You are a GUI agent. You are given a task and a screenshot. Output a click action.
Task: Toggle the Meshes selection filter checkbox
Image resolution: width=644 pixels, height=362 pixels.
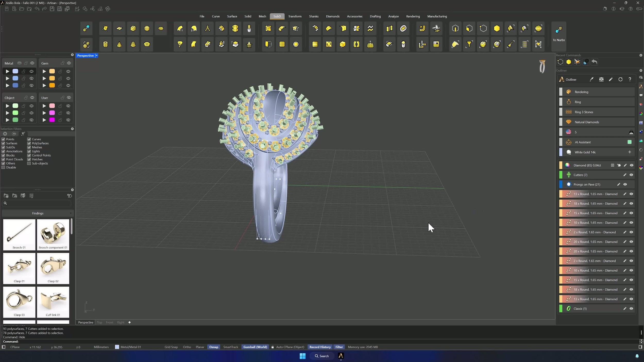(29, 148)
